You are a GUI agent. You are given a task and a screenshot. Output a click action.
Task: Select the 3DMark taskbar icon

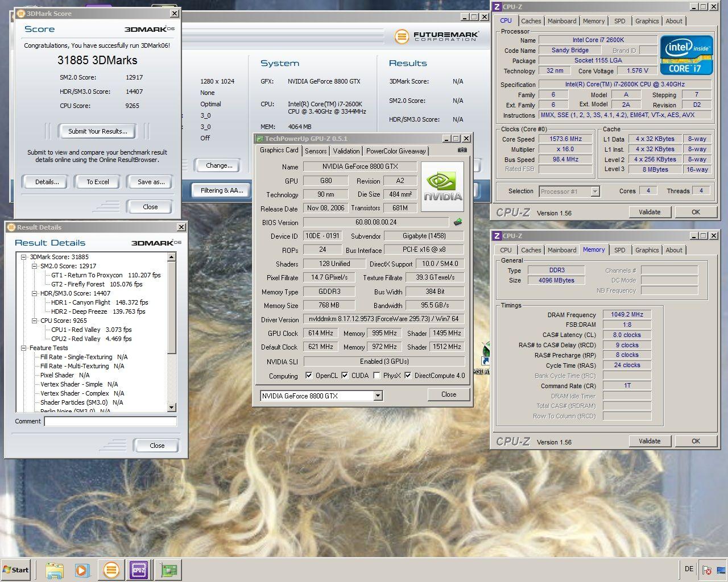(111, 569)
